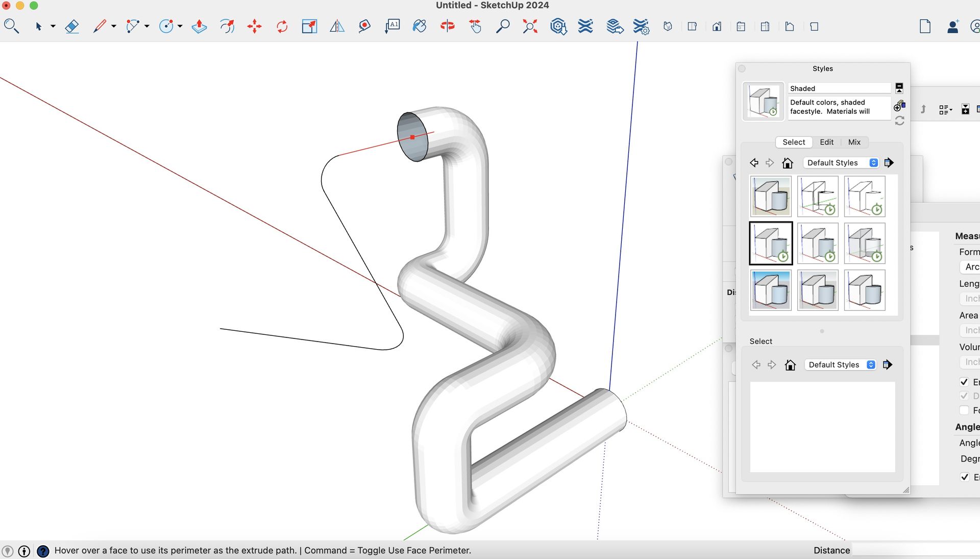Activate the Move tool
980x559 pixels.
254,27
